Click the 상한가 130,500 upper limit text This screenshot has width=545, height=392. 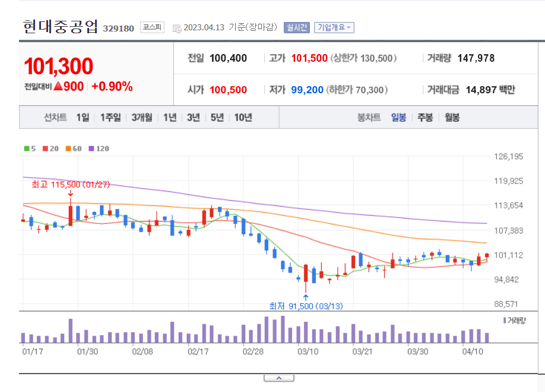363,58
